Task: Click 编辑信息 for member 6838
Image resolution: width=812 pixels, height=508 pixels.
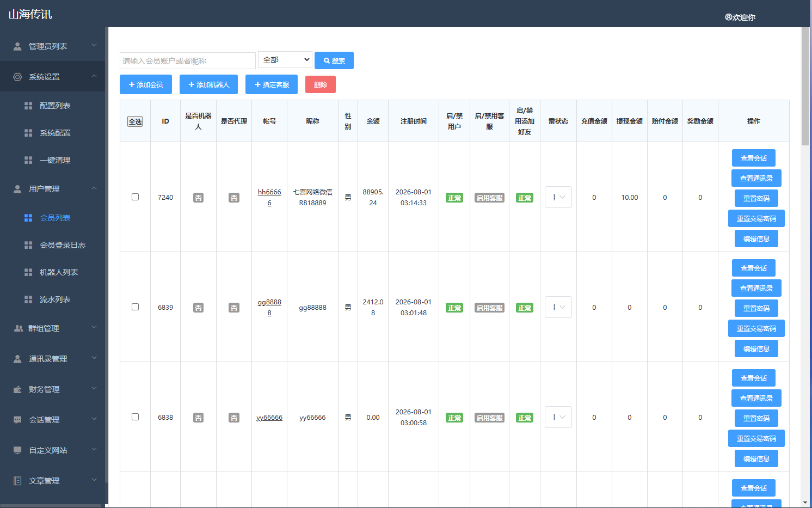Action: (756, 458)
